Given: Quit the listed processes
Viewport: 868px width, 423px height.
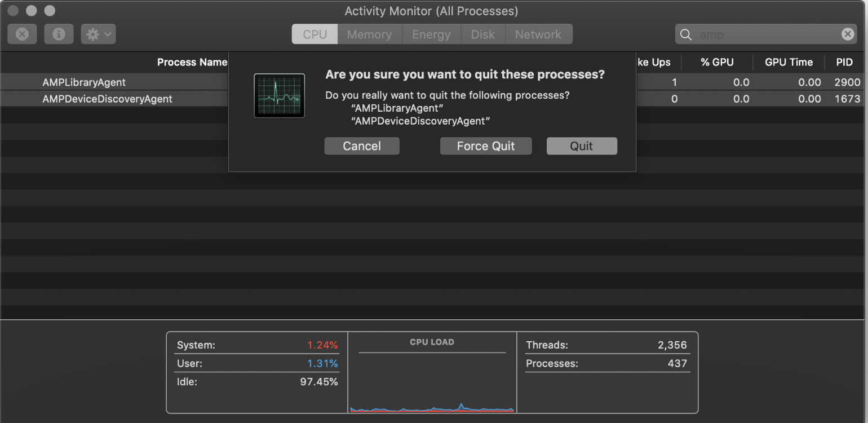Looking at the screenshot, I should tap(582, 146).
